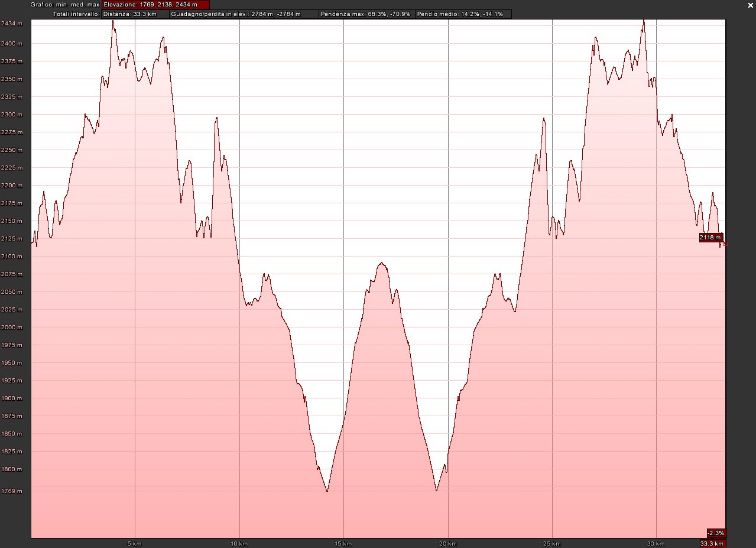756x548 pixels.
Task: Click the 10 km axis label
Action: (x=239, y=543)
